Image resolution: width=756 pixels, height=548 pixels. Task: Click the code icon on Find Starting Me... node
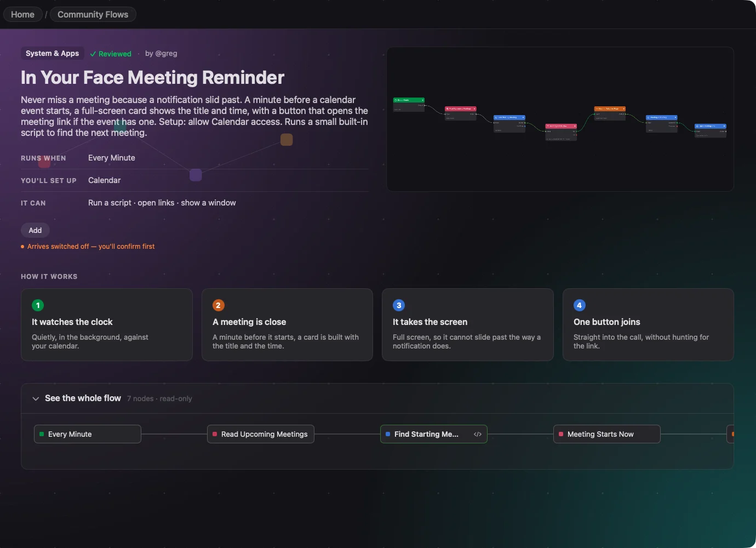pos(478,434)
